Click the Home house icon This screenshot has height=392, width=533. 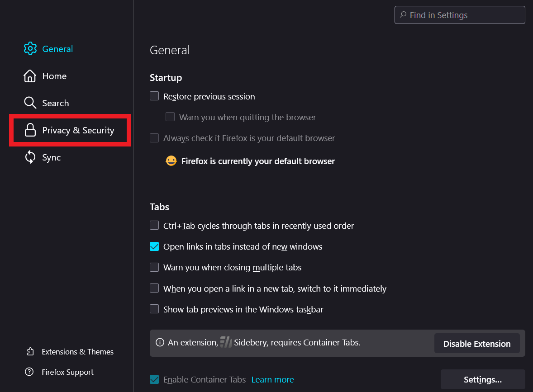point(30,76)
